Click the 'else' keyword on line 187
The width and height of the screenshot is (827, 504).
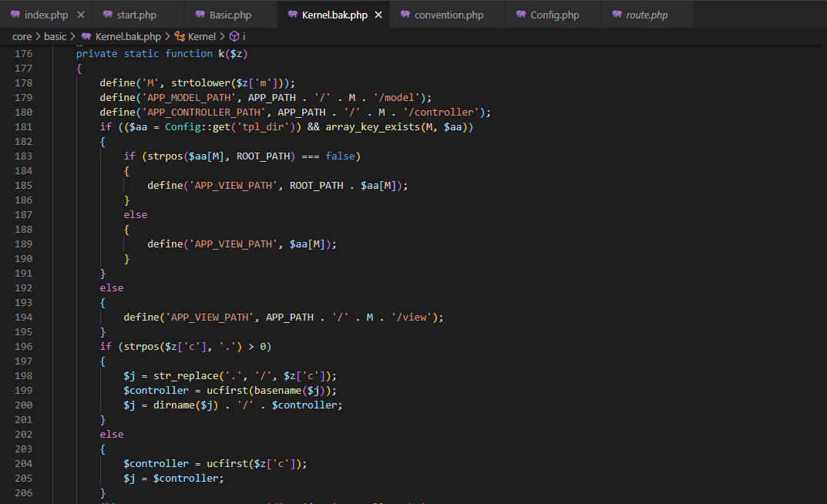pos(136,214)
